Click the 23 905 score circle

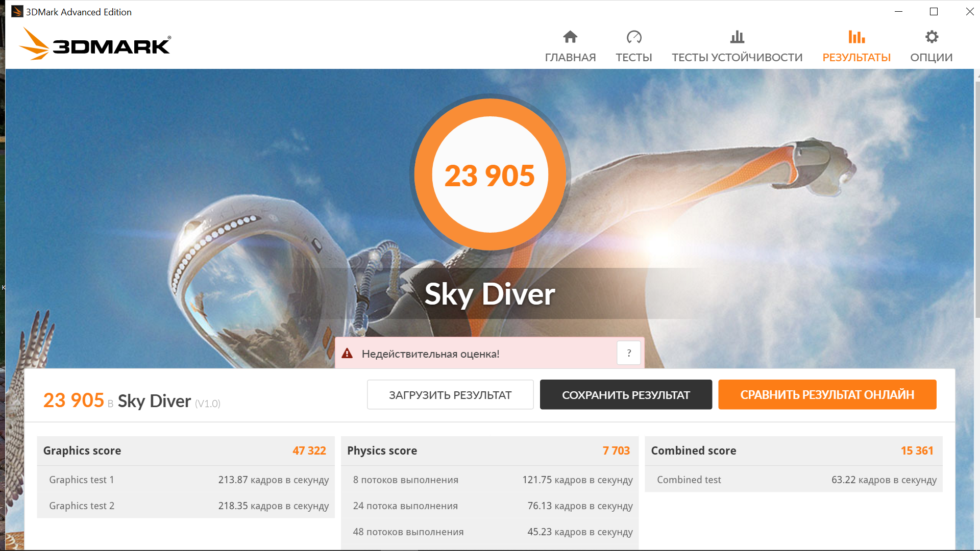[x=489, y=175]
